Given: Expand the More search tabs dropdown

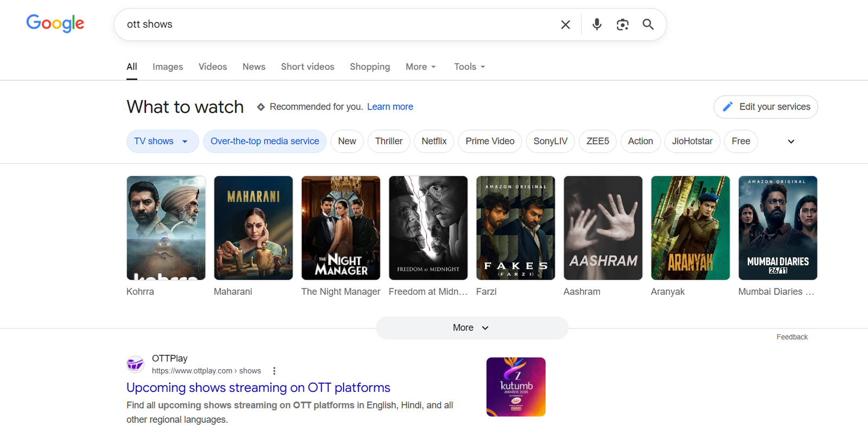Looking at the screenshot, I should tap(421, 67).
